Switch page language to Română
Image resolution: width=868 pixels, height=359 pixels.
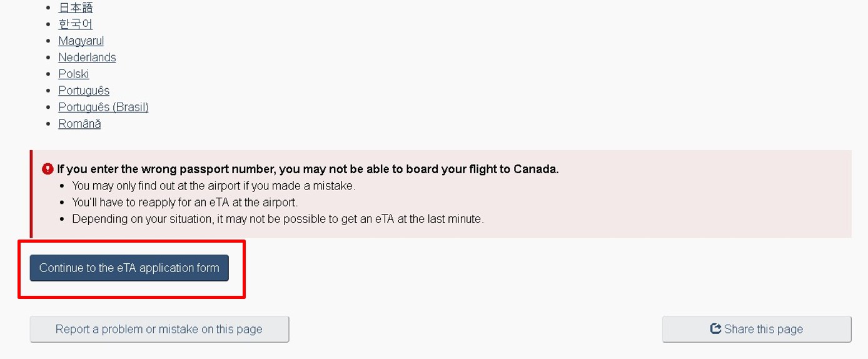(x=79, y=124)
